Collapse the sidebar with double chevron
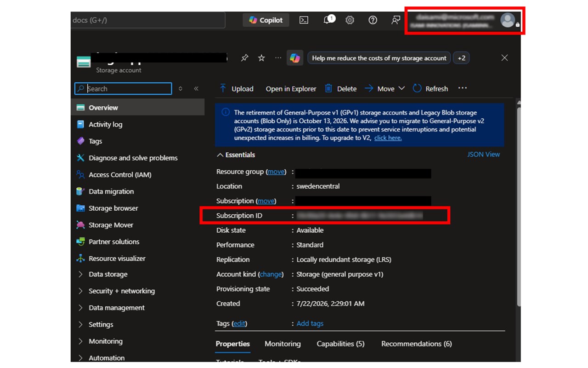588x368 pixels. [196, 89]
